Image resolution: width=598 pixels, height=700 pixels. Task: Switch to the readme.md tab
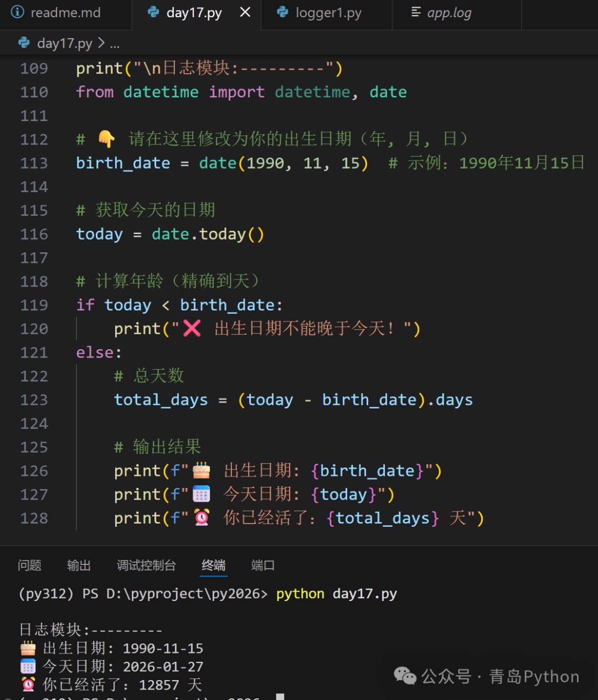[x=64, y=12]
